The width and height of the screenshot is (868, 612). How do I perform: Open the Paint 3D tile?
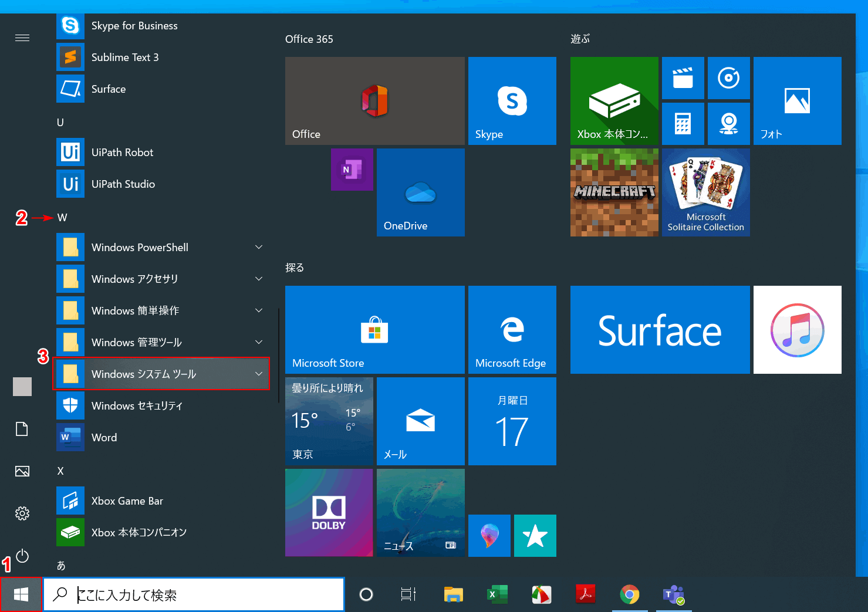(x=489, y=536)
